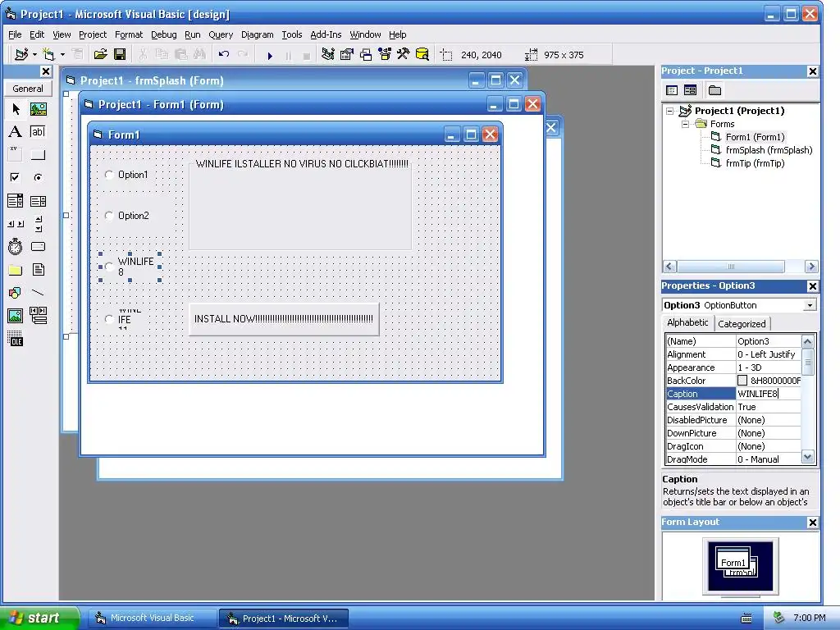Select the Frame tool in toolbox
The image size is (840, 630).
point(16,155)
